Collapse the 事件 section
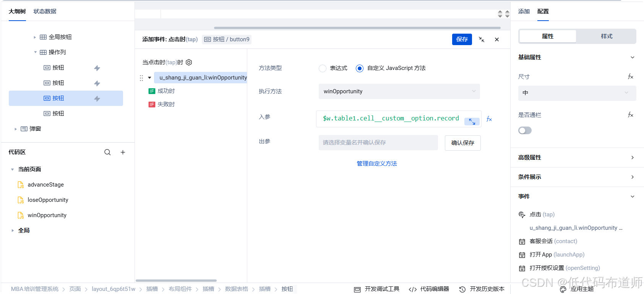Viewport: 644px width, 294px height. pyautogui.click(x=633, y=197)
